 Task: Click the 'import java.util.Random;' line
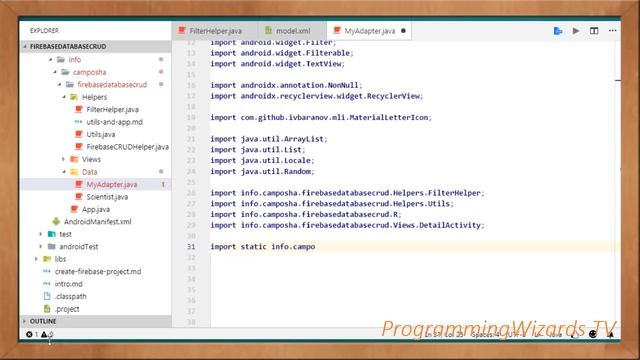[x=262, y=171]
